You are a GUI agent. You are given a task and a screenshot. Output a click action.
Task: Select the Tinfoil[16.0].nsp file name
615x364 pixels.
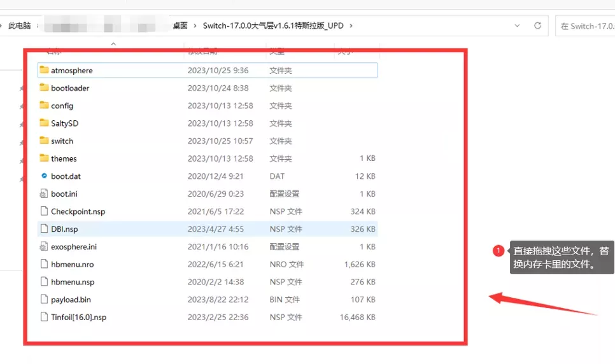click(x=78, y=318)
